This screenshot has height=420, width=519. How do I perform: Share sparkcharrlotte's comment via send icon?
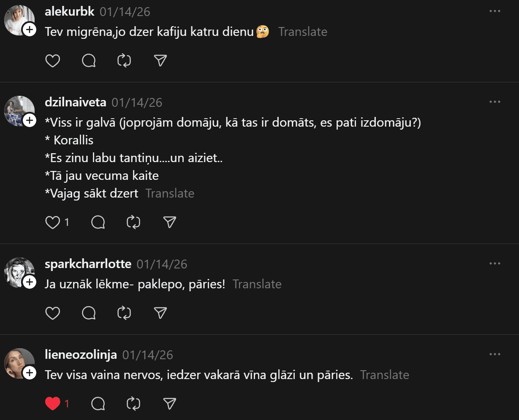click(160, 313)
